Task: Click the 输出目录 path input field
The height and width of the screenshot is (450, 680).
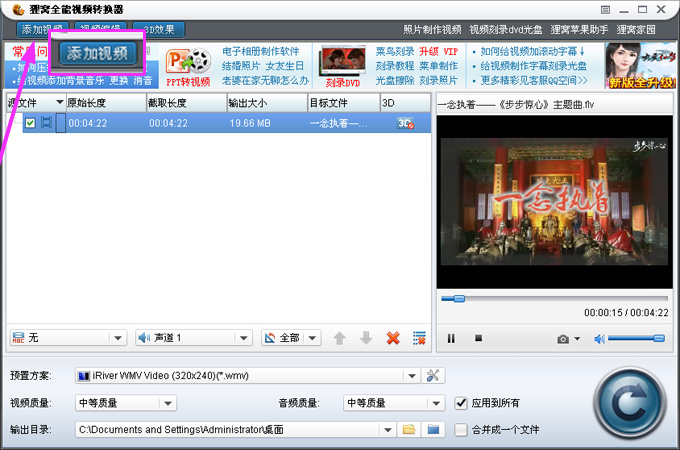Action: click(x=228, y=430)
